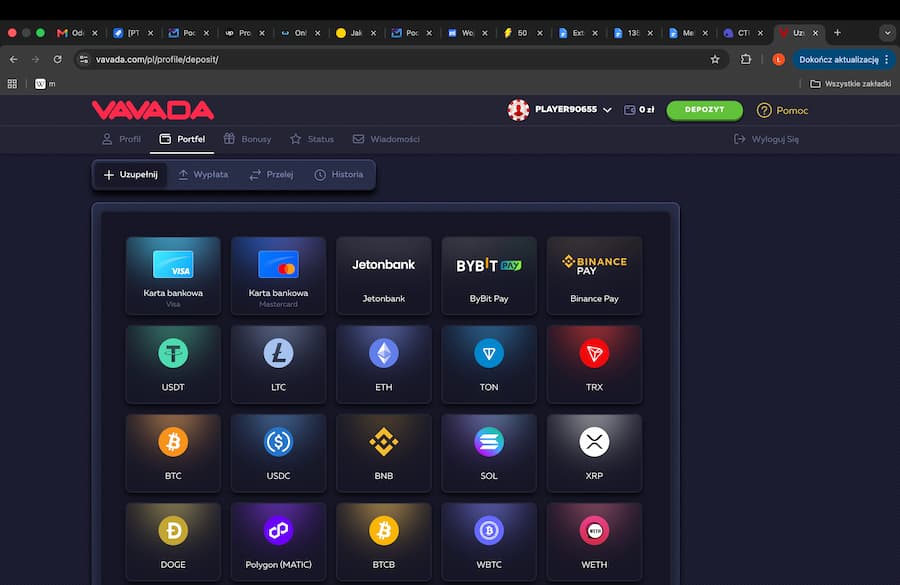Choose Binance Pay deposit option
Viewport: 900px width, 585px height.
[594, 276]
